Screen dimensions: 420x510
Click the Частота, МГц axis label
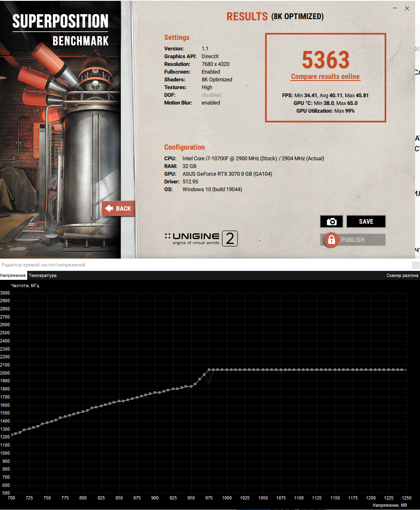(x=25, y=286)
